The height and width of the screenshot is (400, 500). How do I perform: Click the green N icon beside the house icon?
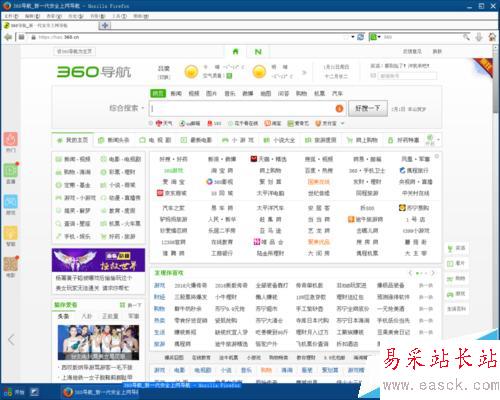[258, 52]
